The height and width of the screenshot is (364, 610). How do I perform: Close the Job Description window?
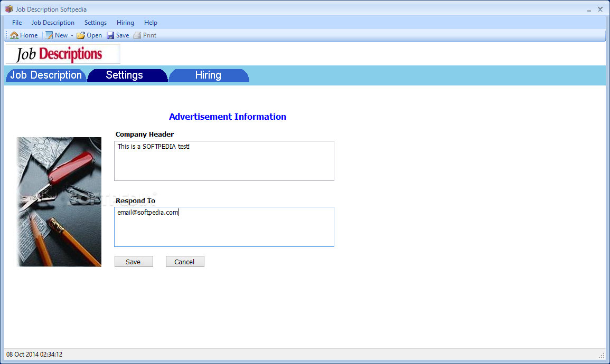[x=600, y=9]
